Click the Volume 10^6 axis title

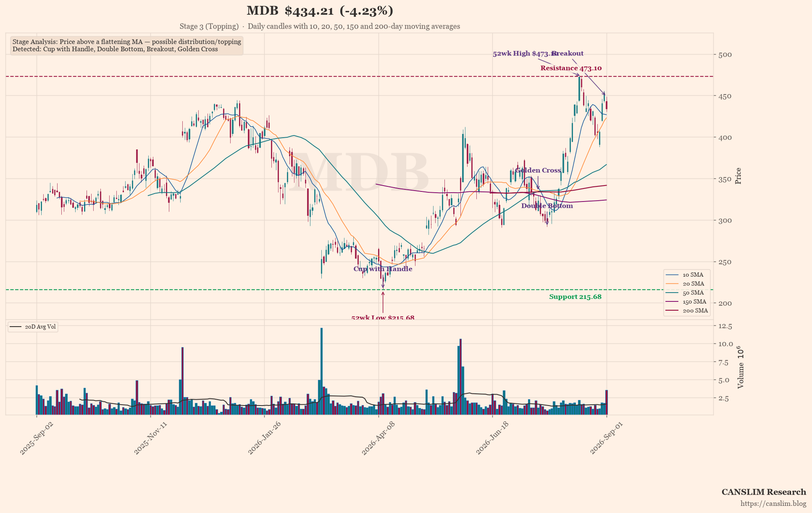coord(740,367)
